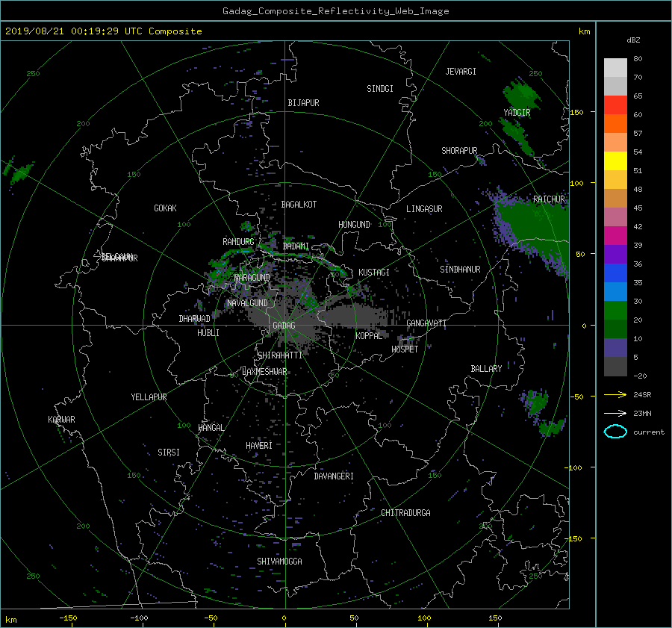Click the SHIRAHATTI city label
Viewport: 672px width, 628px height.
pyautogui.click(x=280, y=355)
